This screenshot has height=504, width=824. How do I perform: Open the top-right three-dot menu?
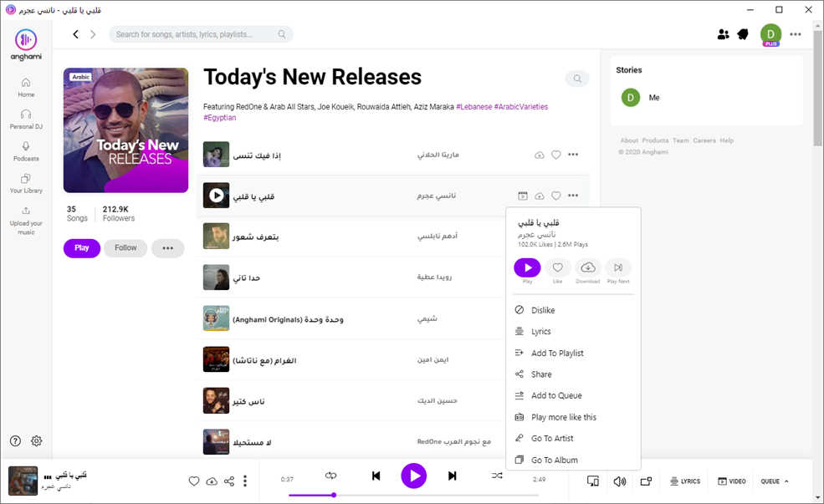[796, 34]
